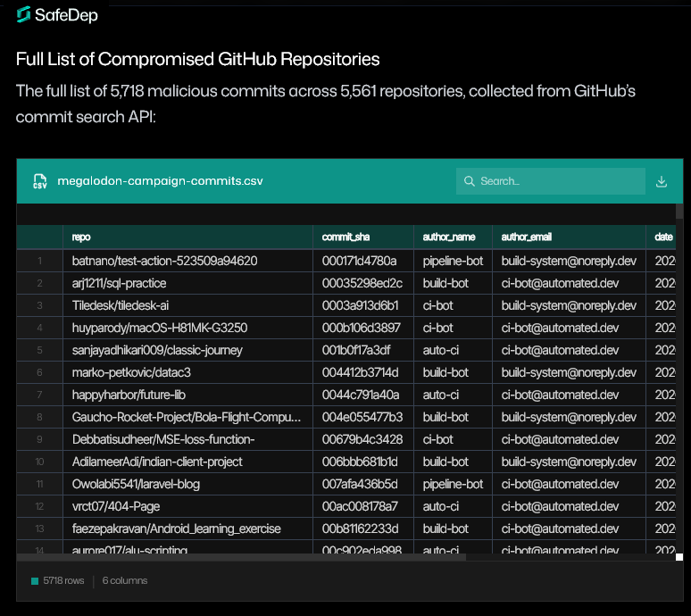691x616 pixels.
Task: Click email build-system@noreply.dev in row 1
Action: point(569,261)
